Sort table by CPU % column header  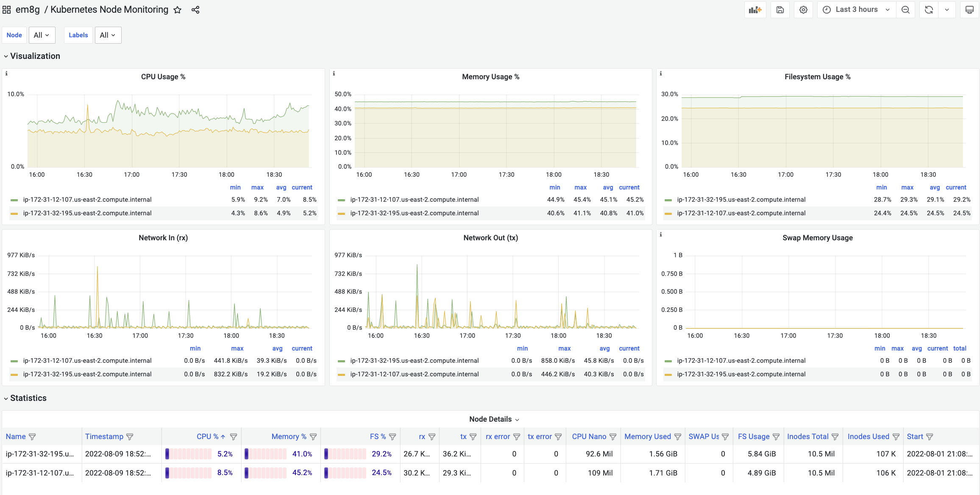[207, 437]
